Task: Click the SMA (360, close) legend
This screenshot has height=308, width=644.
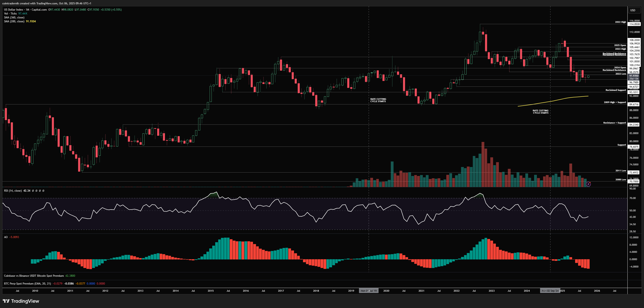Action: (14, 17)
